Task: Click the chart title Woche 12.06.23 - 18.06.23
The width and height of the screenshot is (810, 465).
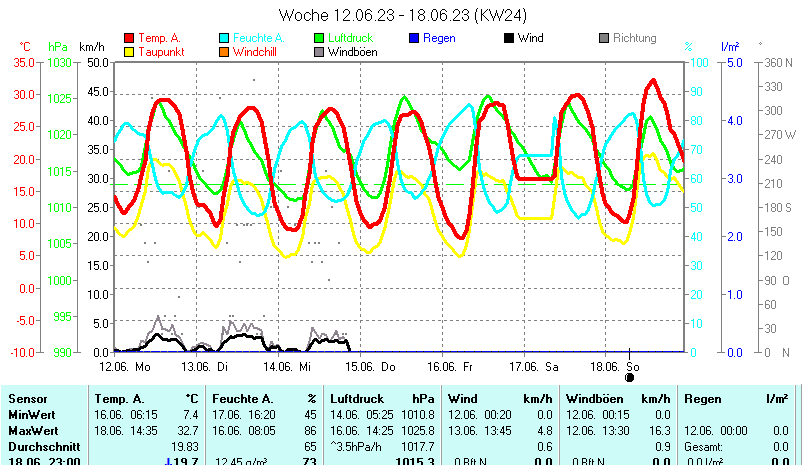Action: [404, 15]
